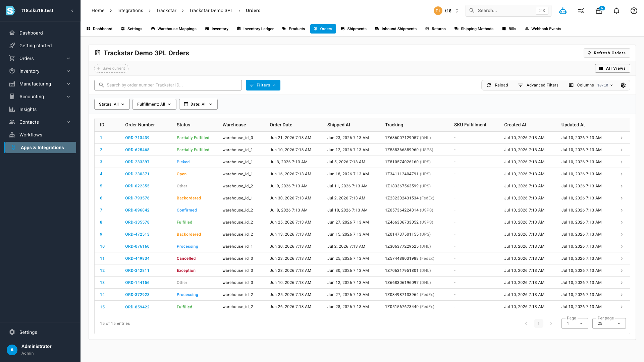Open the Status: All dropdown

coord(112,104)
